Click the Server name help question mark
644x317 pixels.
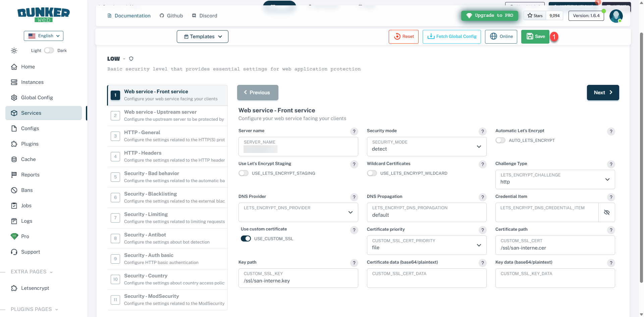click(x=354, y=131)
